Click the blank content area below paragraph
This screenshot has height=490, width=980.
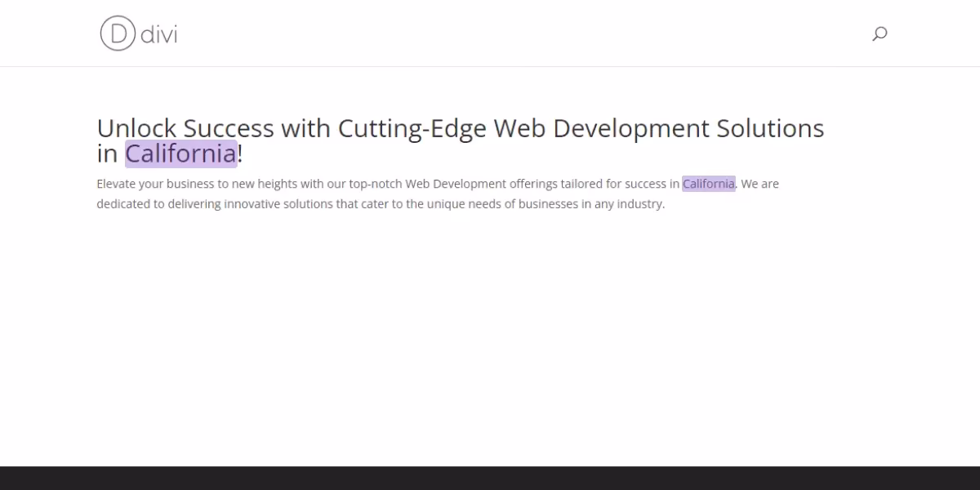tap(490, 339)
